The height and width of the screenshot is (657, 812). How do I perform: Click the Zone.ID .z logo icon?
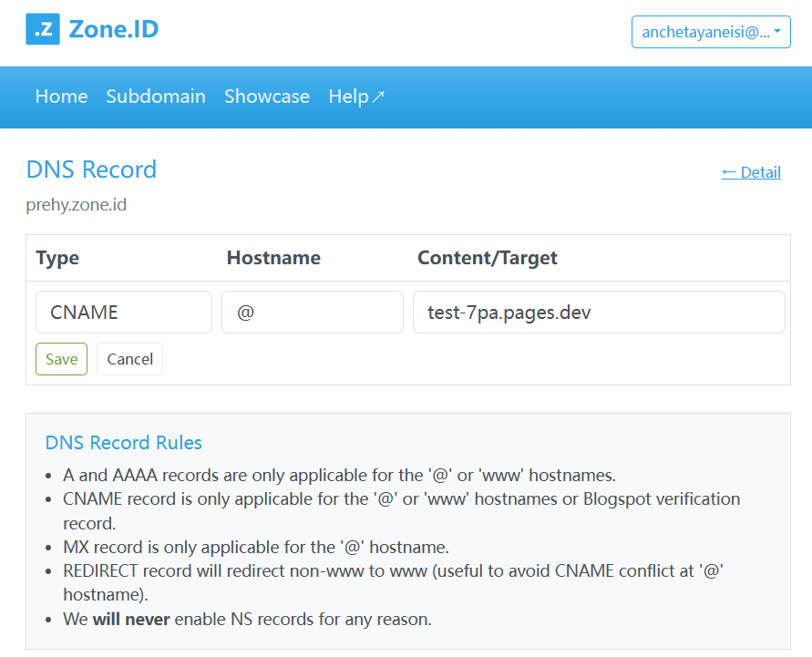pyautogui.click(x=43, y=29)
